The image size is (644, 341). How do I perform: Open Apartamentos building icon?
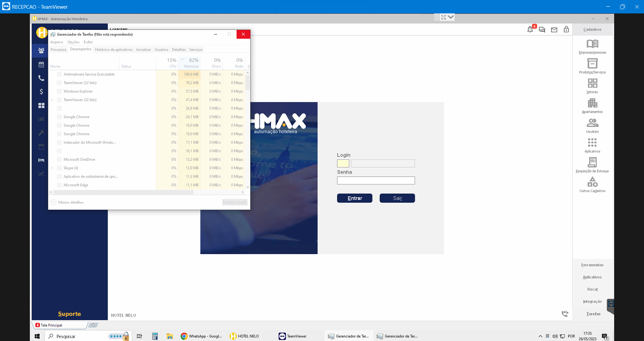pyautogui.click(x=592, y=103)
